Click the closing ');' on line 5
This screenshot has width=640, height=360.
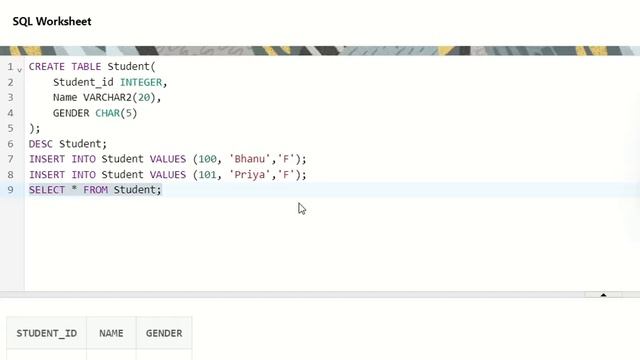pyautogui.click(x=35, y=128)
